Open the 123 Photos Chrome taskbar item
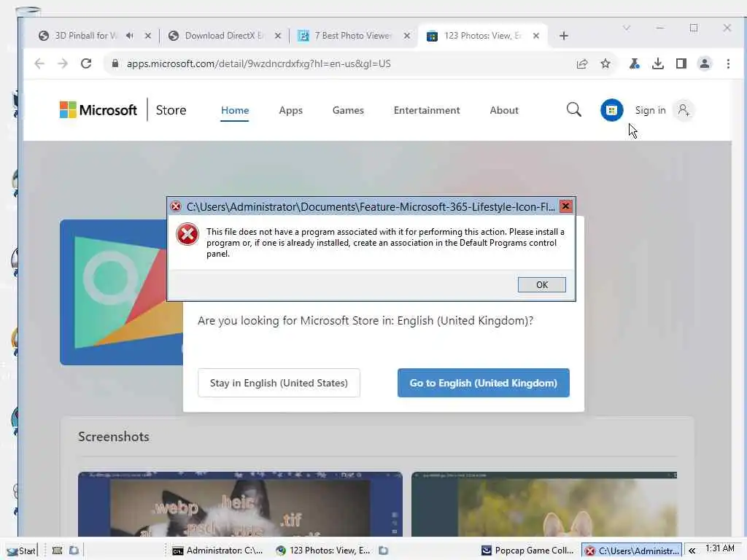747x560 pixels. (x=323, y=551)
